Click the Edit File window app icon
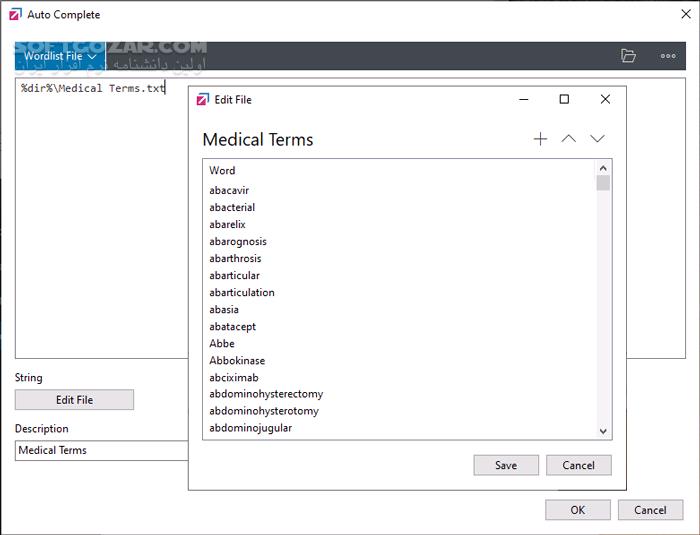Screen dimensions: 700x535 [x=203, y=99]
